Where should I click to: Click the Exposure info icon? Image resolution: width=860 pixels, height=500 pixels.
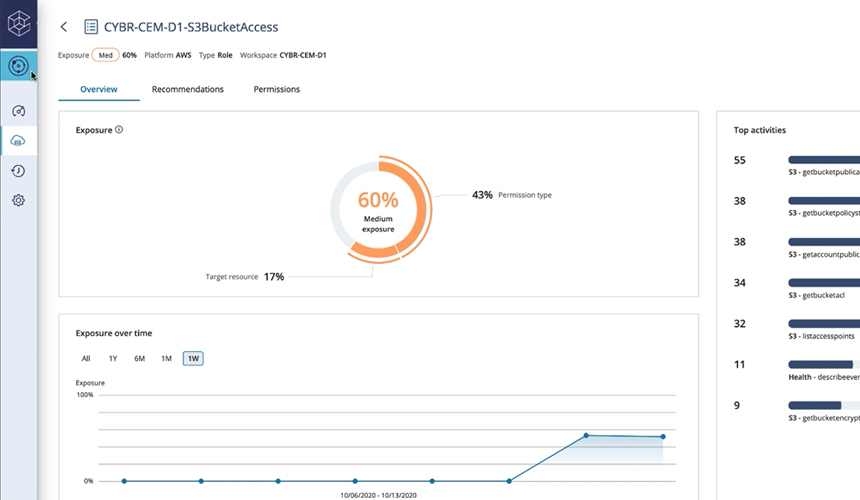point(119,129)
